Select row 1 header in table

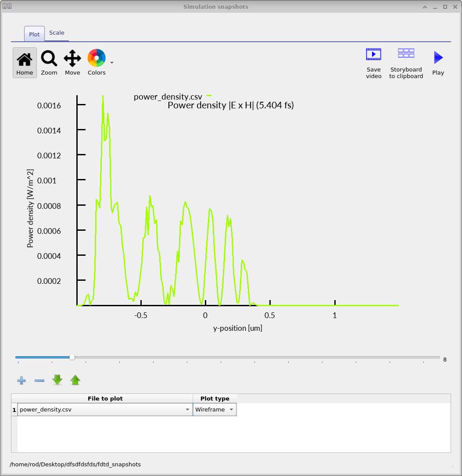pyautogui.click(x=14, y=410)
